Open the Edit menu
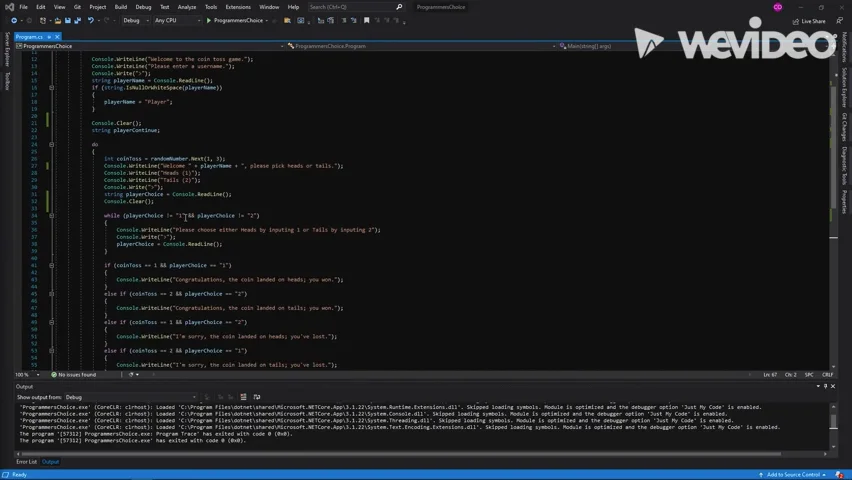Image resolution: width=852 pixels, height=480 pixels. [41, 7]
